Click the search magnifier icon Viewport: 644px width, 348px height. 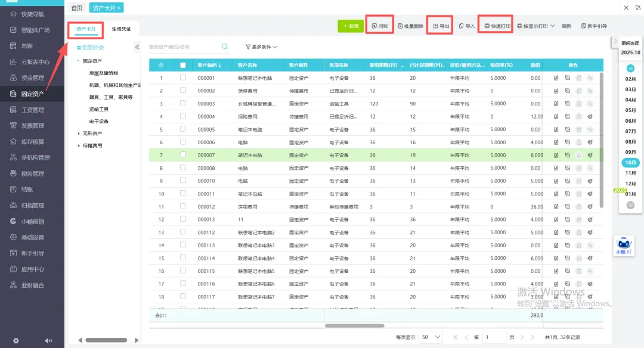coord(225,46)
